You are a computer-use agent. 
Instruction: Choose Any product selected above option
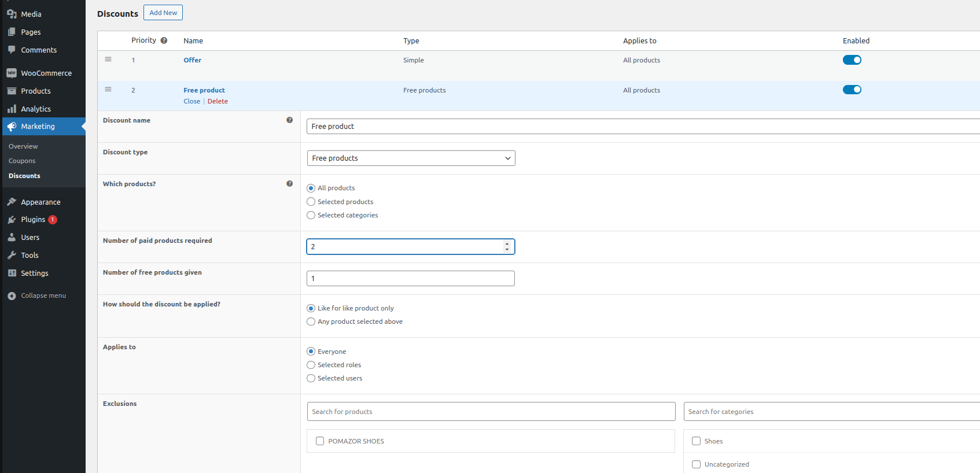pos(311,322)
